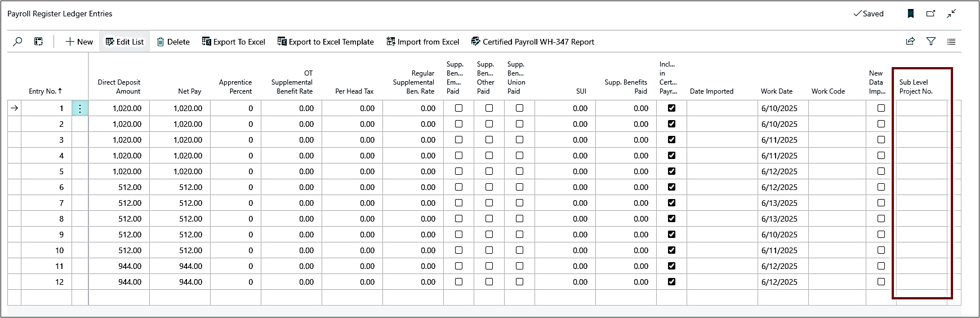Open the analysis view icon beside search
This screenshot has width=980, height=318.
point(38,42)
